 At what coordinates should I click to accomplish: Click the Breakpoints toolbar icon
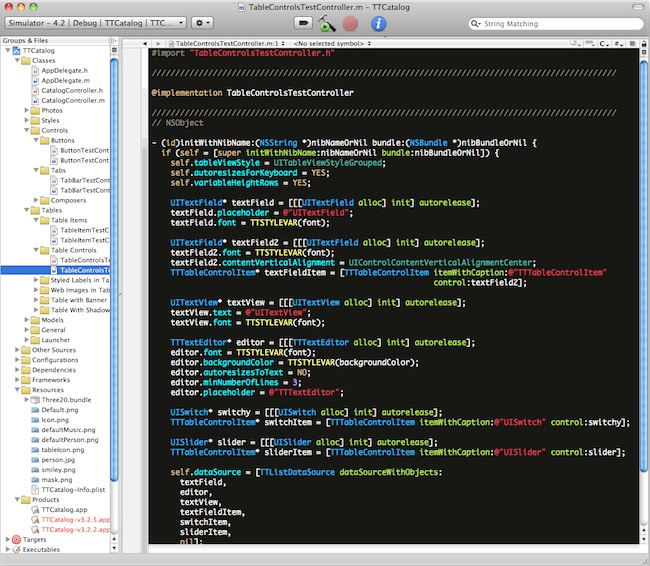click(x=302, y=22)
